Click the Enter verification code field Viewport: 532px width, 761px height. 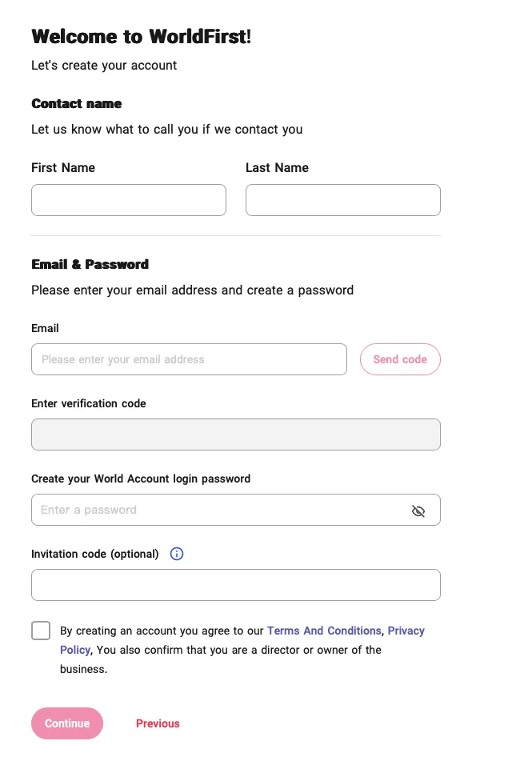236,435
